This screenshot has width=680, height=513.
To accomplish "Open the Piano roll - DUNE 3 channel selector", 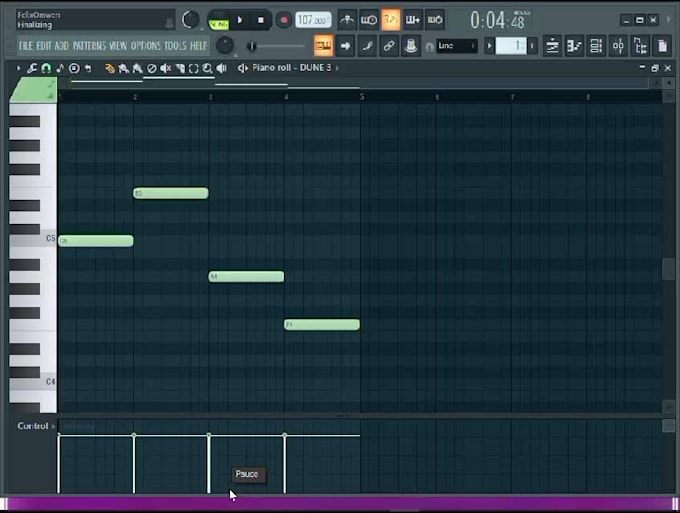I will 291,68.
